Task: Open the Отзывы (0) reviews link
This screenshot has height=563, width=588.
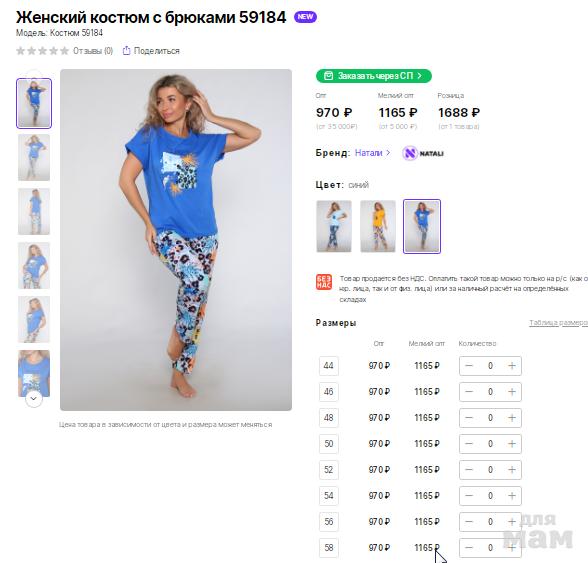Action: pos(93,51)
